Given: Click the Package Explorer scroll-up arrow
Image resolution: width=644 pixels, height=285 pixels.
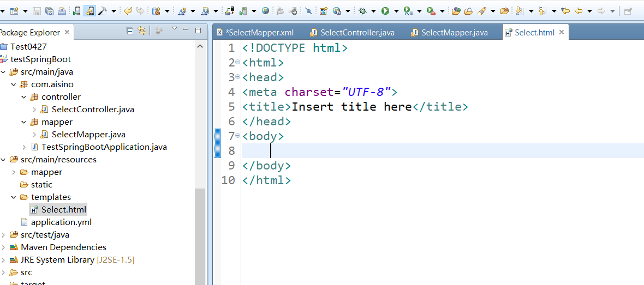Looking at the screenshot, I should click(200, 47).
